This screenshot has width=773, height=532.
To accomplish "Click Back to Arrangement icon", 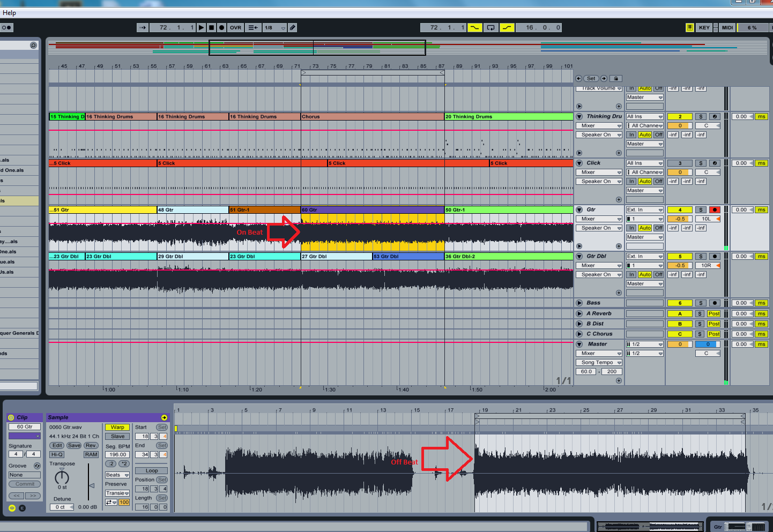I will (253, 27).
